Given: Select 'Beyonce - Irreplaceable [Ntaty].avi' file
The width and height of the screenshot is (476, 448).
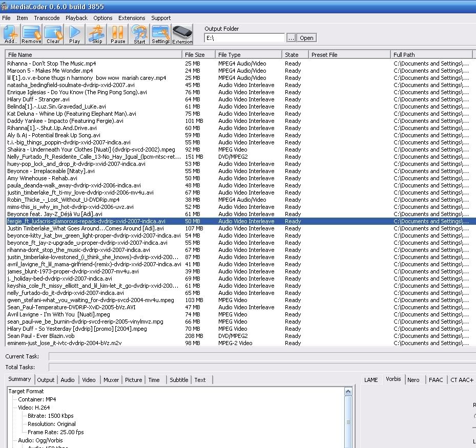Looking at the screenshot, I should [240, 171].
